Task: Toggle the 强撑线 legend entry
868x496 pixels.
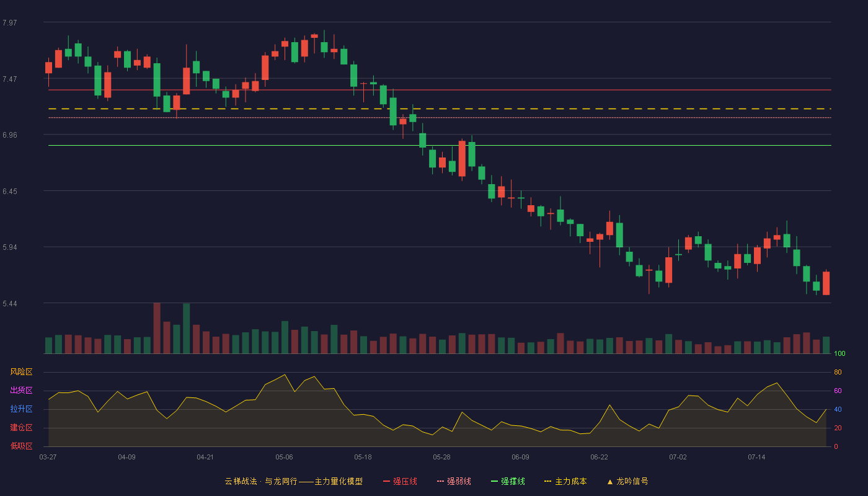Action: click(508, 481)
